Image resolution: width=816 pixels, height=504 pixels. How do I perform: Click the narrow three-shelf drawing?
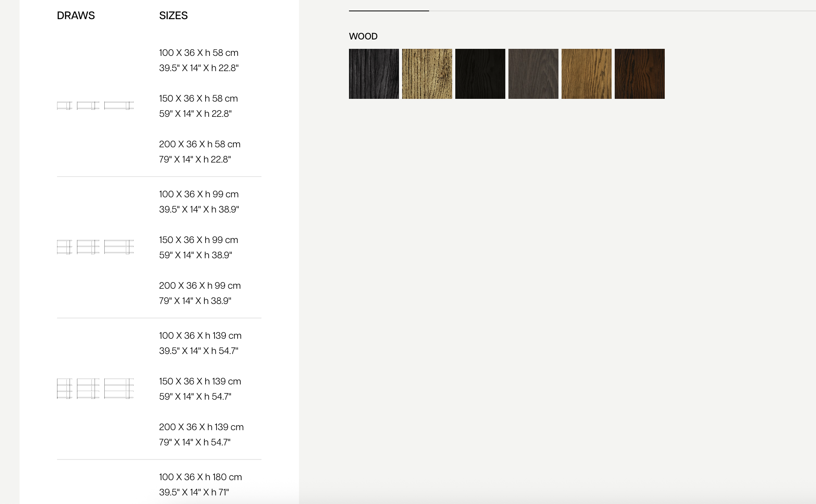[64, 388]
